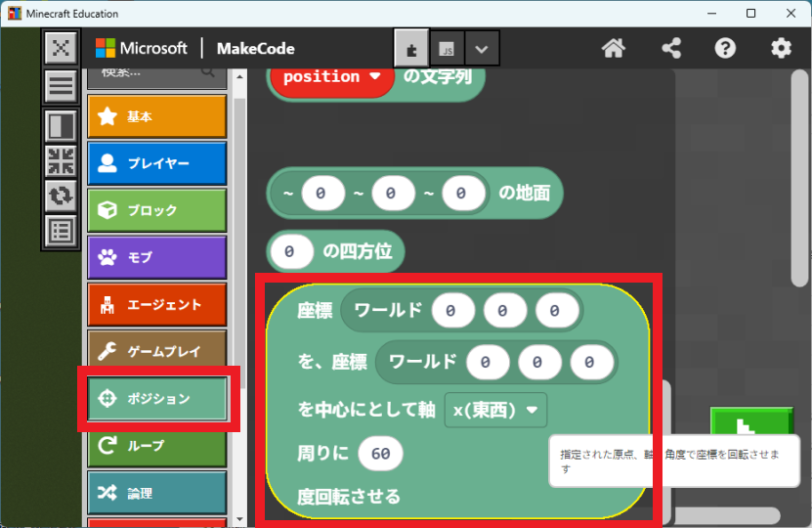Select the の文字列 block text

coord(438,76)
